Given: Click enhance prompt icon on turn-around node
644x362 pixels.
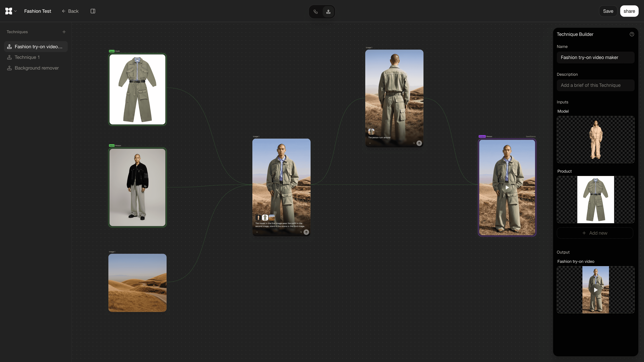Looking at the screenshot, I should tap(414, 143).
